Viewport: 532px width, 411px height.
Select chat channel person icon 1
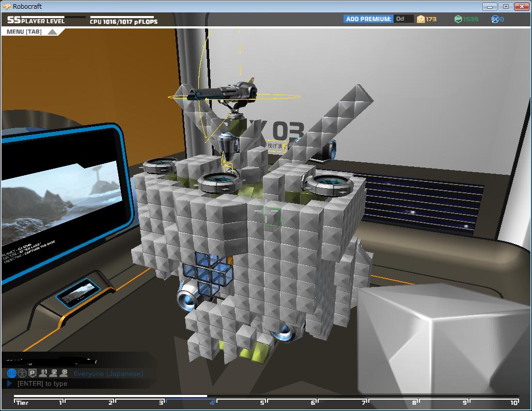point(43,373)
